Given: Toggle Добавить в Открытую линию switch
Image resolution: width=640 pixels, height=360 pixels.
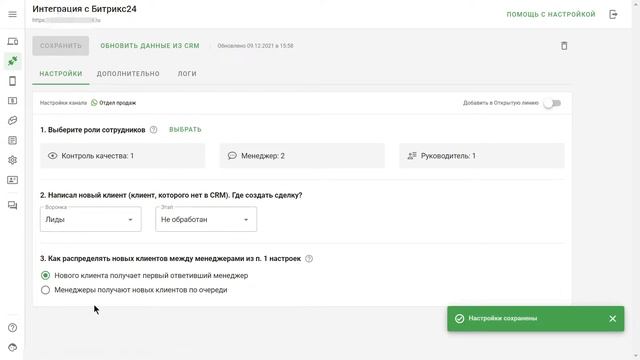Looking at the screenshot, I should coord(552,103).
